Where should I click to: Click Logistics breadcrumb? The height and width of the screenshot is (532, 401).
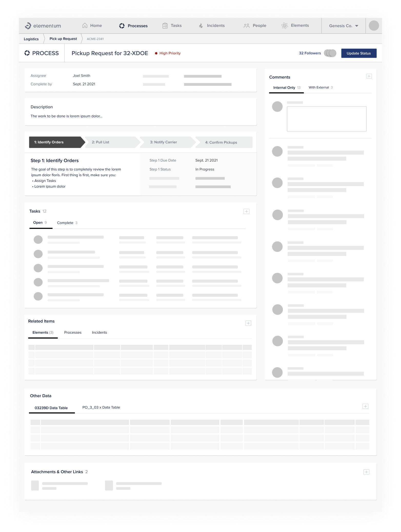pyautogui.click(x=31, y=39)
